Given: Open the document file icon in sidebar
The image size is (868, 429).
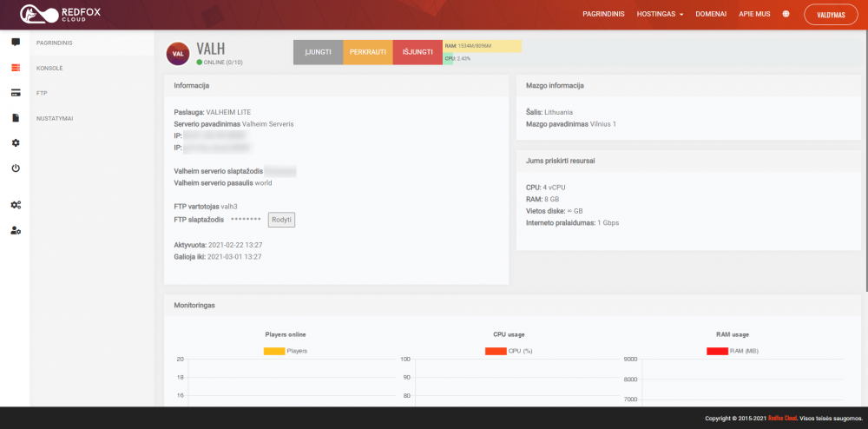Looking at the screenshot, I should pyautogui.click(x=16, y=118).
